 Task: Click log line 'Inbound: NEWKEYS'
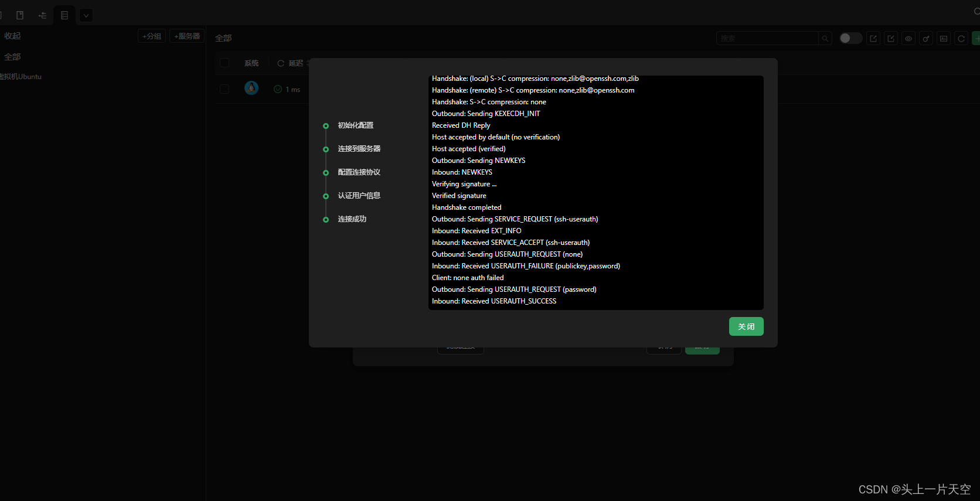point(462,172)
